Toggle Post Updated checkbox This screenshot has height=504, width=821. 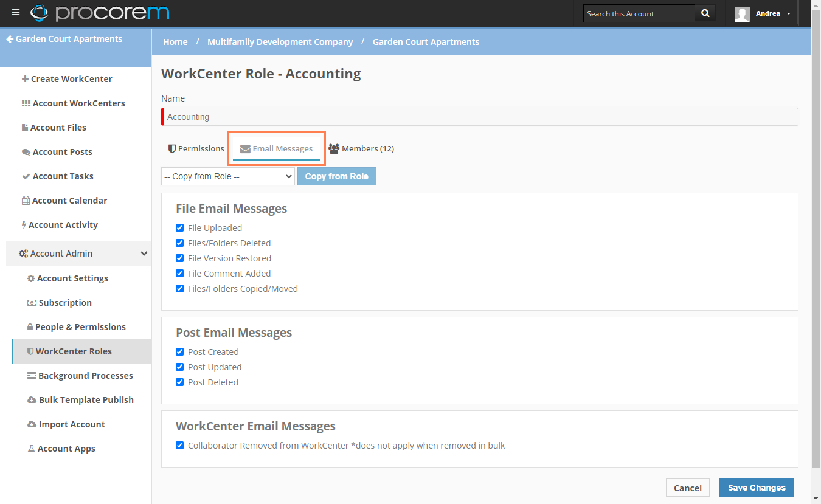(179, 367)
